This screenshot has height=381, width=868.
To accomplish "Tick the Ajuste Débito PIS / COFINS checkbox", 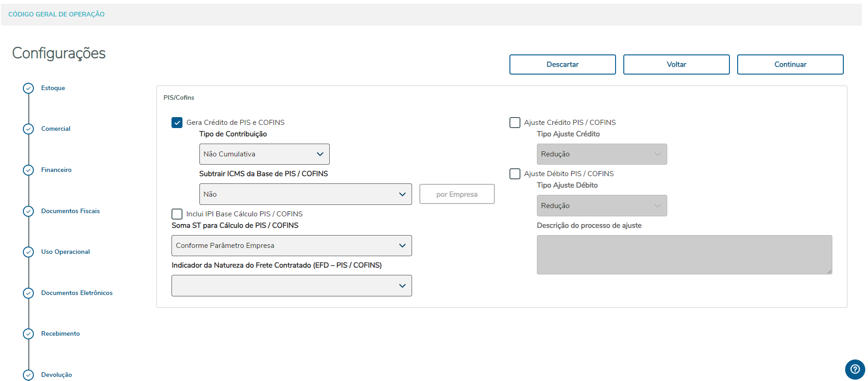I will coord(515,174).
